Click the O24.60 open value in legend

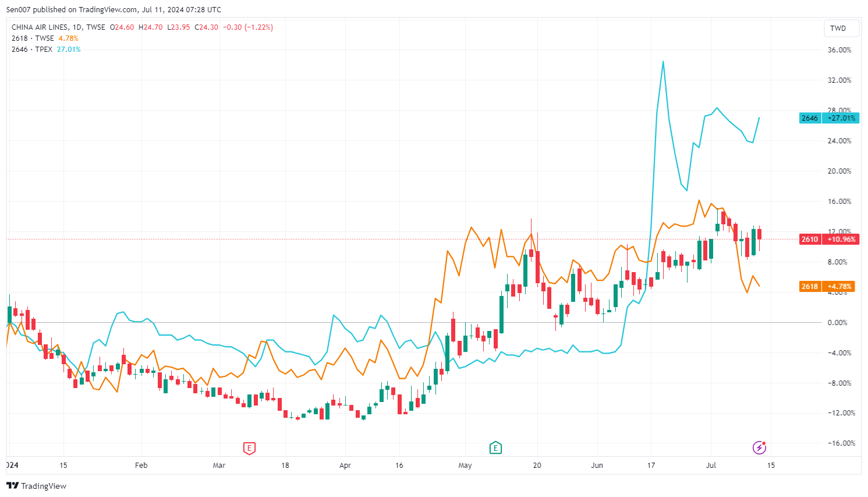click(x=122, y=27)
